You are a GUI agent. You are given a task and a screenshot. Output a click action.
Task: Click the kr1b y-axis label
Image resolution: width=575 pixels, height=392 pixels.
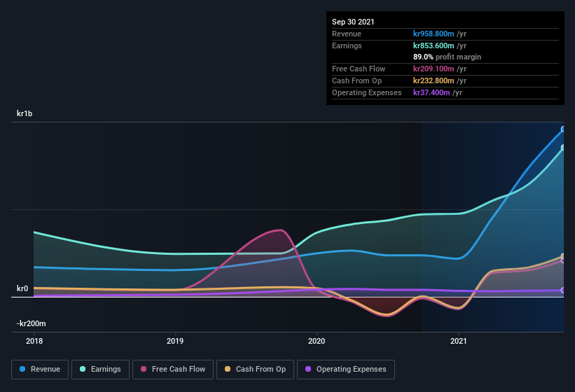coord(25,113)
